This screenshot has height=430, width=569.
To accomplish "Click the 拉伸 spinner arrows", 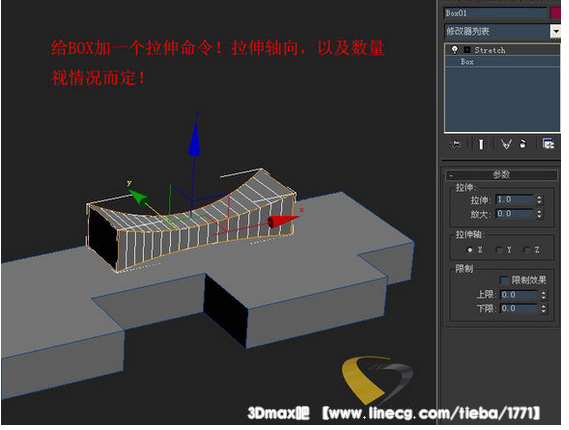I will (x=539, y=200).
